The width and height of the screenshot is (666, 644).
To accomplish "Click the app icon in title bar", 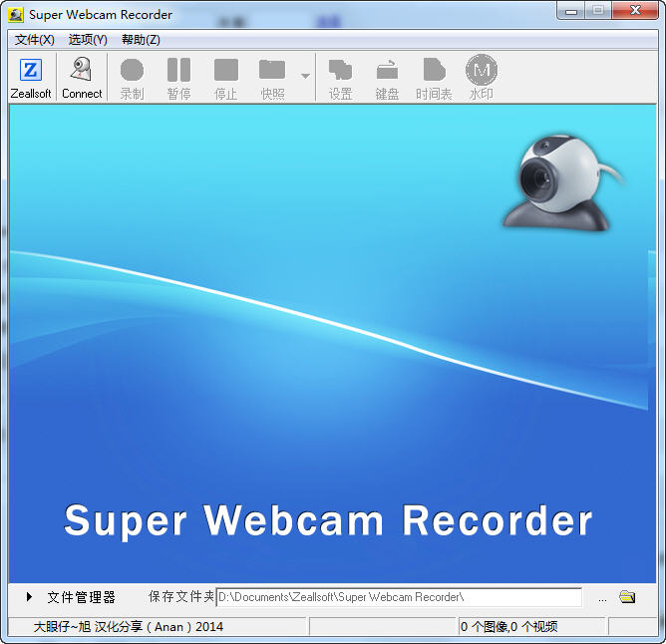I will click(x=16, y=15).
